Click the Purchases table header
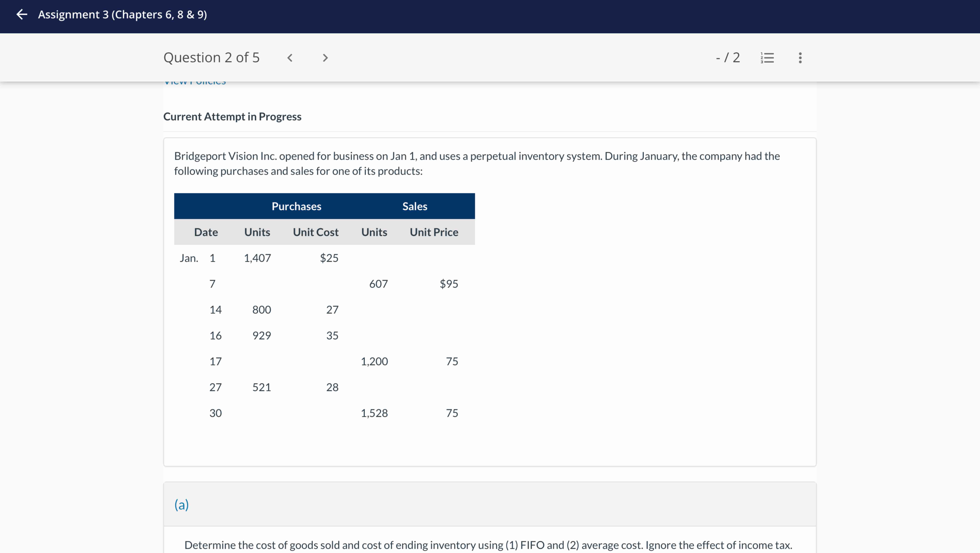Image resolution: width=980 pixels, height=553 pixels. 296,206
